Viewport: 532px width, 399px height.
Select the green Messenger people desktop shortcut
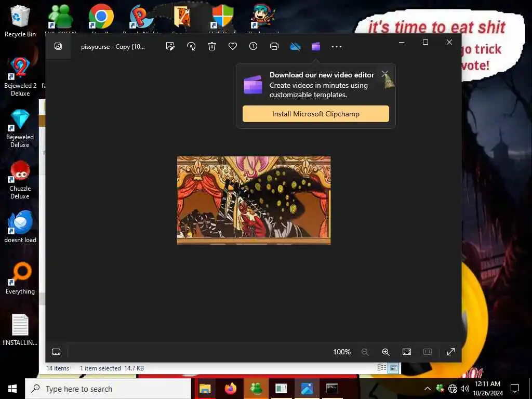pyautogui.click(x=61, y=17)
